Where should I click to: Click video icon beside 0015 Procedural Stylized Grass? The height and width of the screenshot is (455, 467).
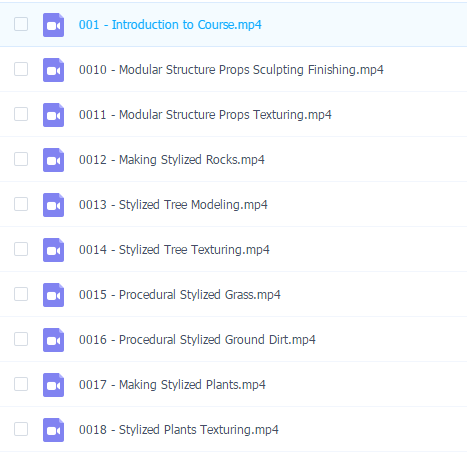click(x=53, y=295)
